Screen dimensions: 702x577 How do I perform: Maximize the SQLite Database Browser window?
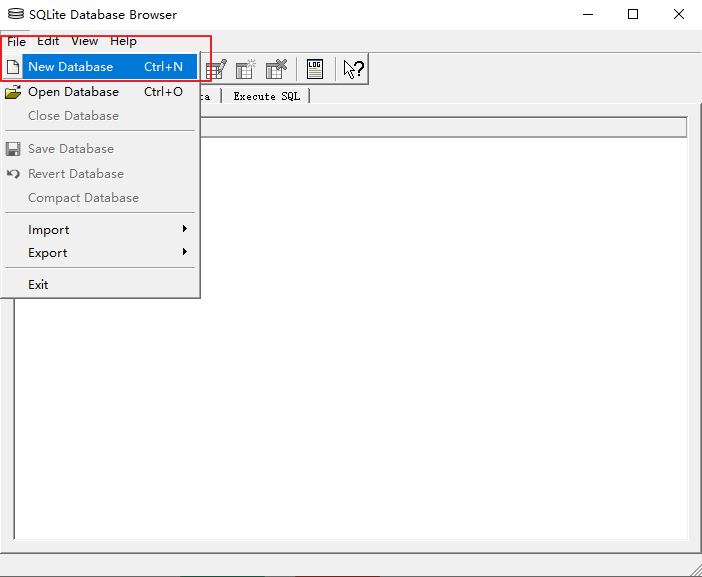[633, 14]
